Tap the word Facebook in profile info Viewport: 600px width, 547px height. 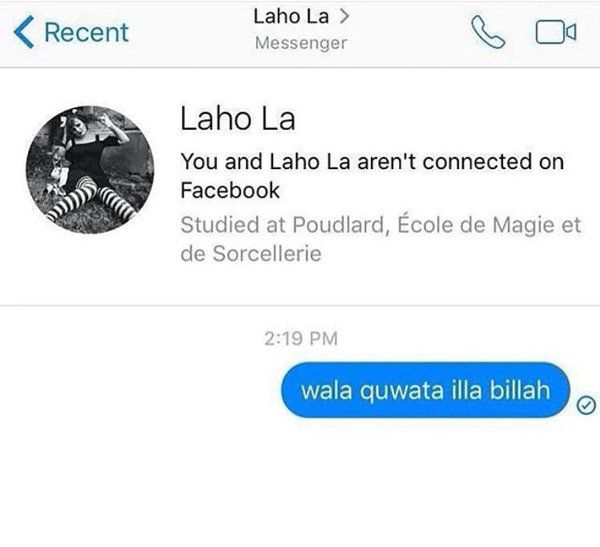point(230,190)
